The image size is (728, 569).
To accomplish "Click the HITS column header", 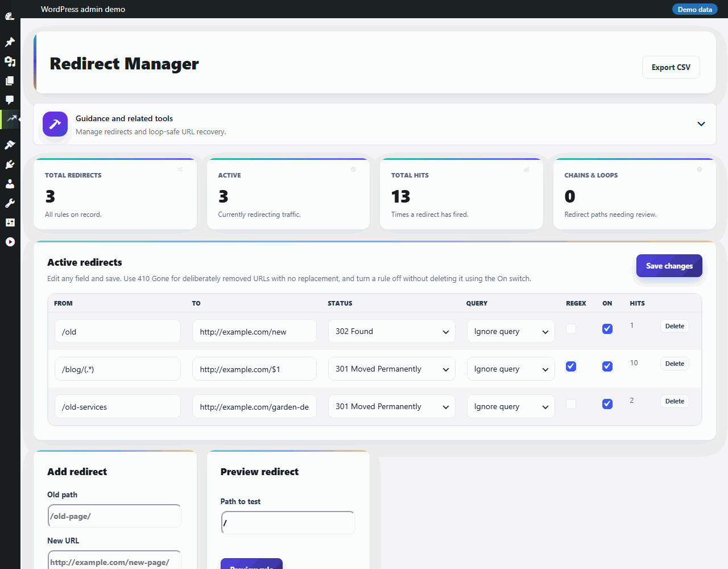I will [637, 303].
